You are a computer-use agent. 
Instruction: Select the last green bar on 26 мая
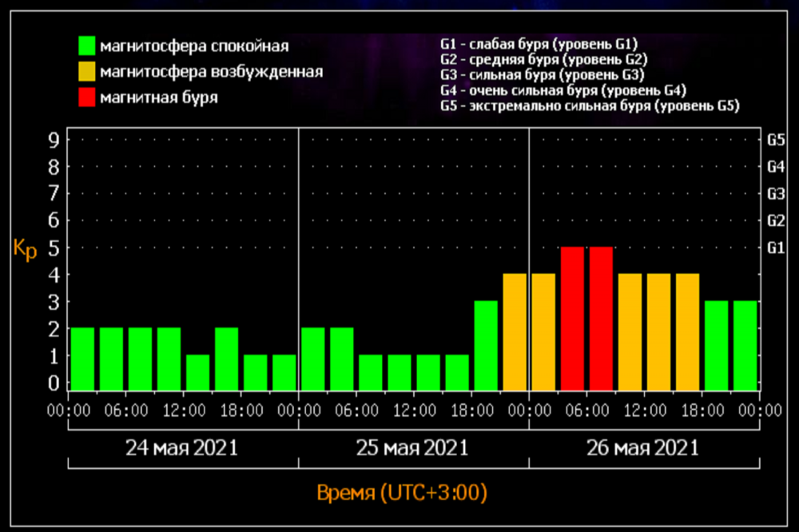coord(745,345)
